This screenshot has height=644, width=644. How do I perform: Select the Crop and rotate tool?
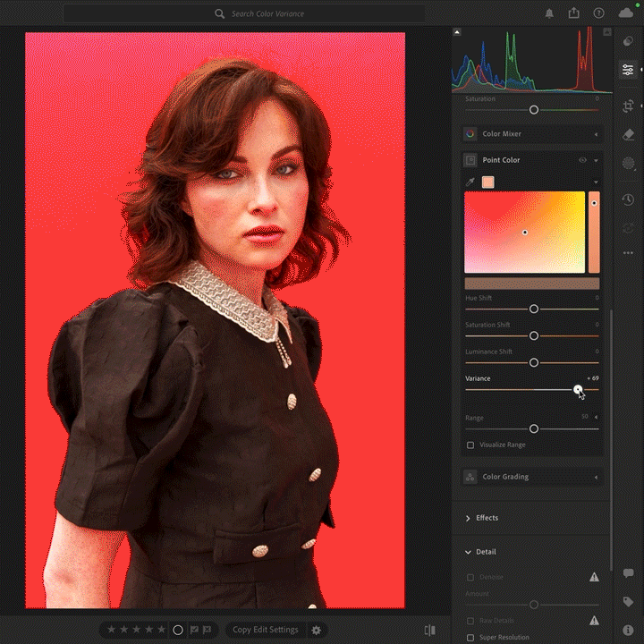click(628, 106)
